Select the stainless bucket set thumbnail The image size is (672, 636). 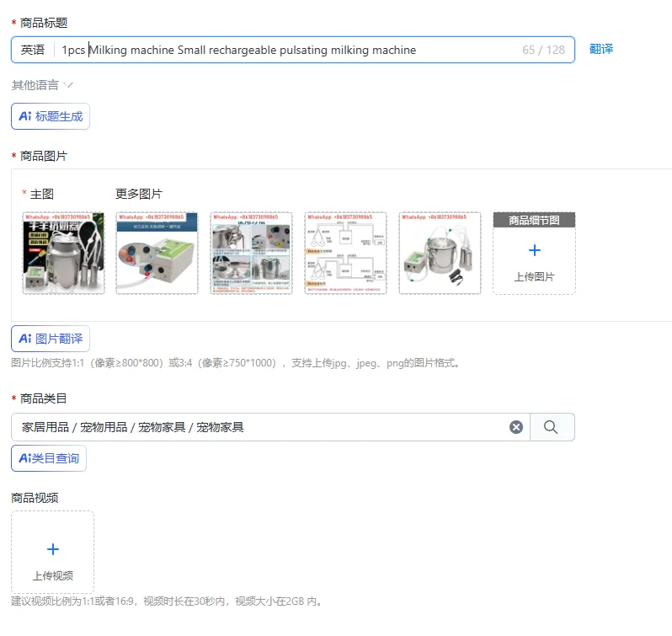tap(440, 253)
